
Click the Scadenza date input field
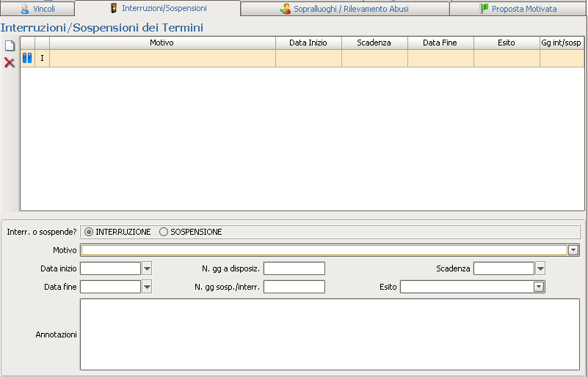tap(504, 268)
